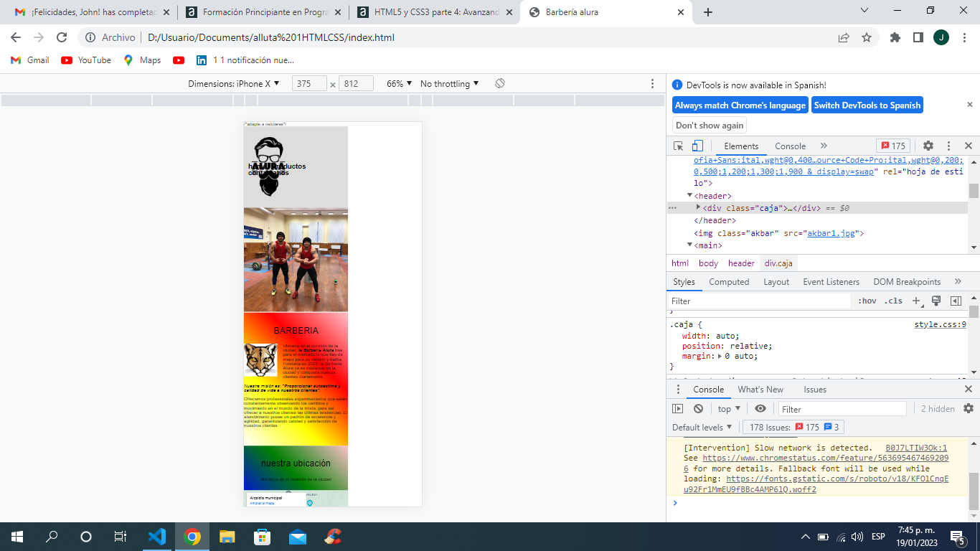Switch to the Elements tab
980x551 pixels.
(741, 146)
